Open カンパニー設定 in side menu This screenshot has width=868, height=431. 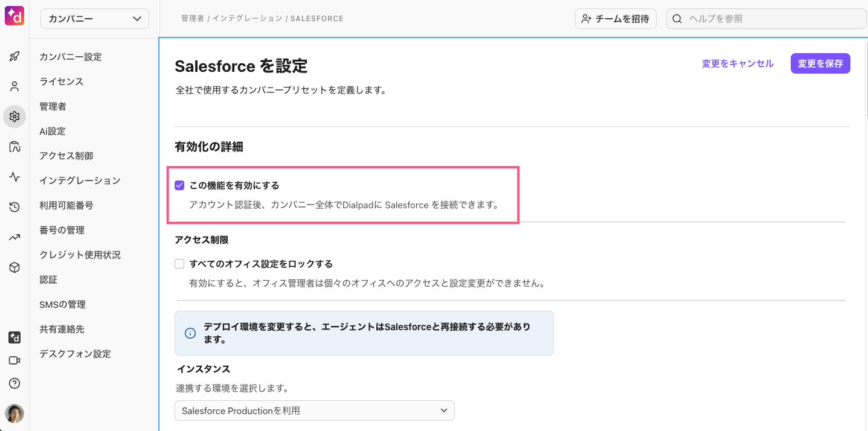71,57
